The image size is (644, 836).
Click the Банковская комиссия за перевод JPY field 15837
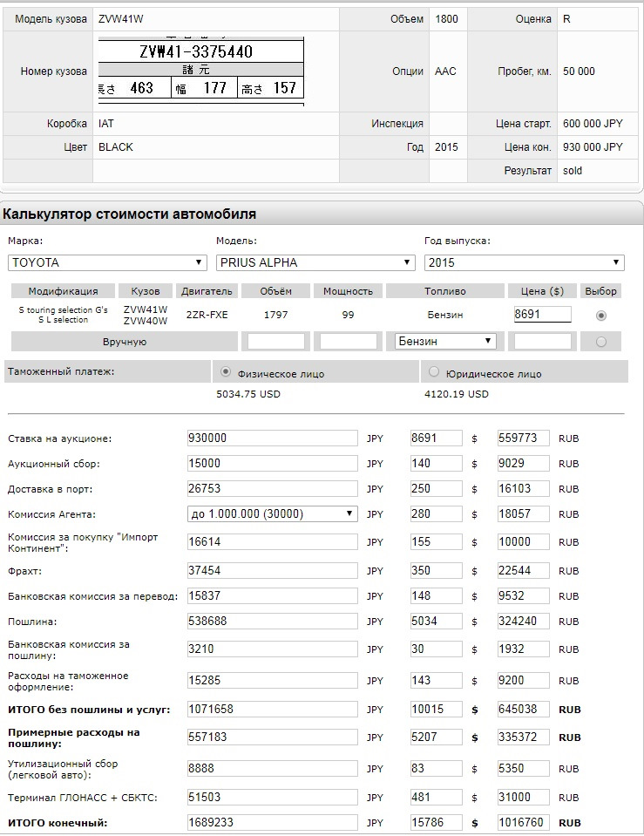point(273,595)
